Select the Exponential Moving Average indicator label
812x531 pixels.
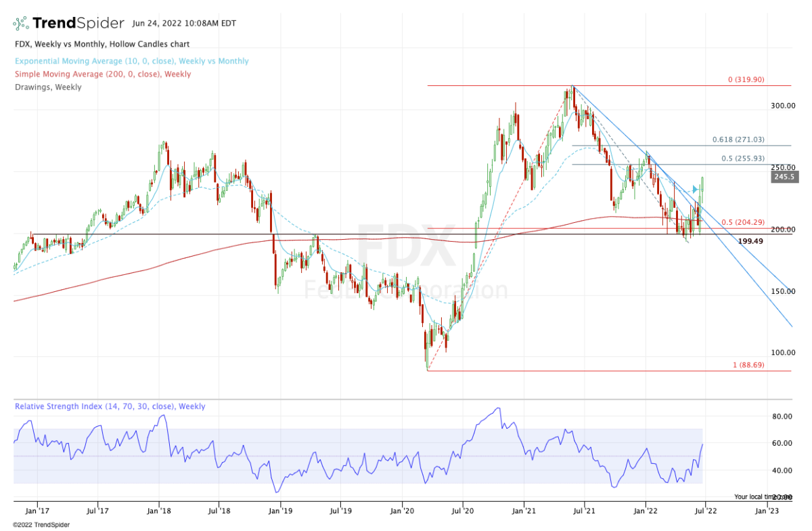point(131,61)
